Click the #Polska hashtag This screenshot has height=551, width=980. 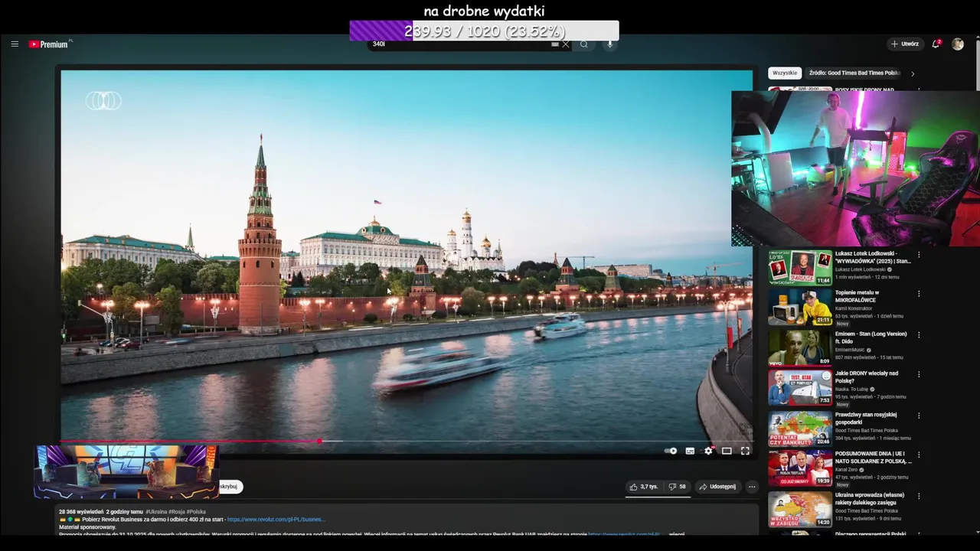(196, 511)
